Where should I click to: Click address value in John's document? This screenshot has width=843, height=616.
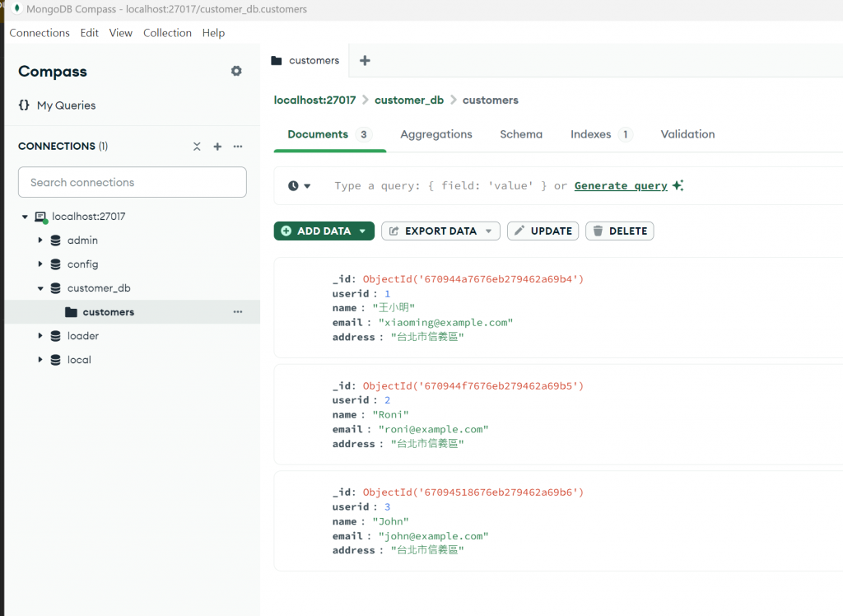[x=427, y=550]
